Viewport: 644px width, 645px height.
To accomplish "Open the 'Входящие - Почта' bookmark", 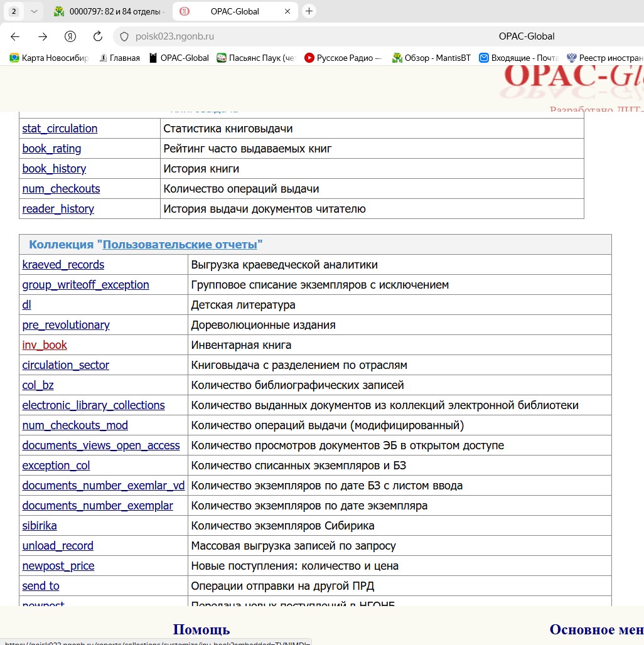I will pos(519,58).
